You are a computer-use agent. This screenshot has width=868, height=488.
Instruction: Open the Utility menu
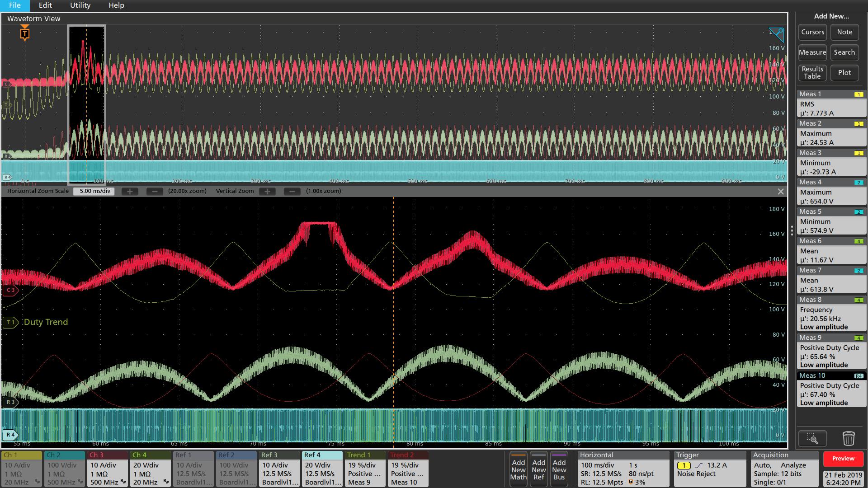point(80,5)
